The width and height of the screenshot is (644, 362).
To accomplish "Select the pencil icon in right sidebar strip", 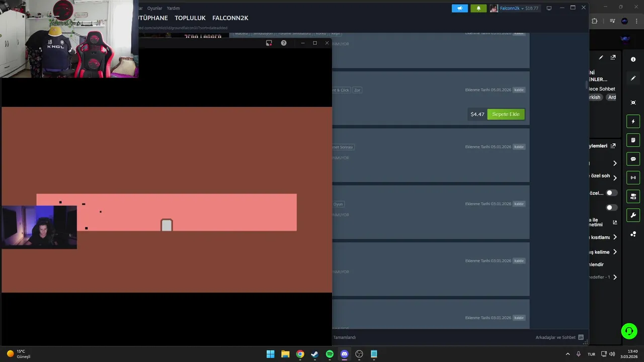I will [x=633, y=78].
